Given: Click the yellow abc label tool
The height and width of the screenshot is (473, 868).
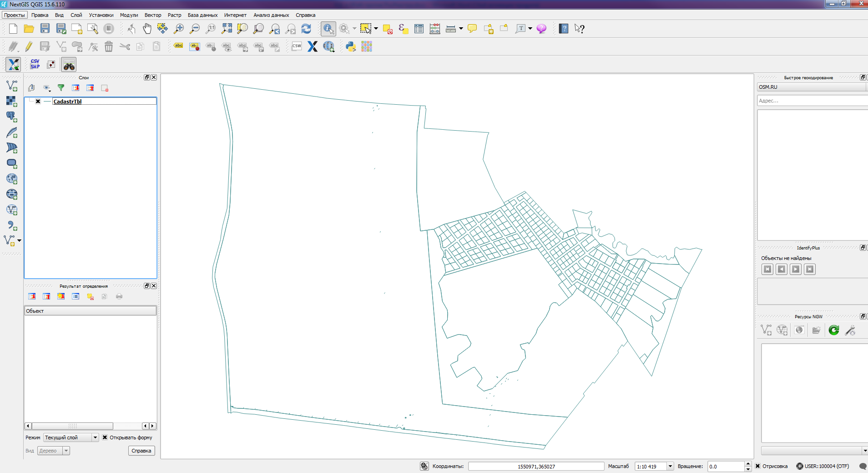Looking at the screenshot, I should pyautogui.click(x=178, y=46).
